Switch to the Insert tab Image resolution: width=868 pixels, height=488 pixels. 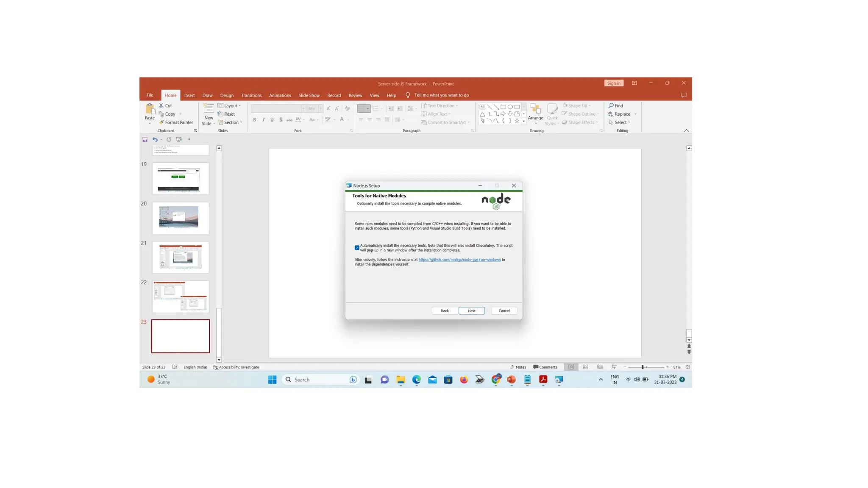(x=189, y=95)
